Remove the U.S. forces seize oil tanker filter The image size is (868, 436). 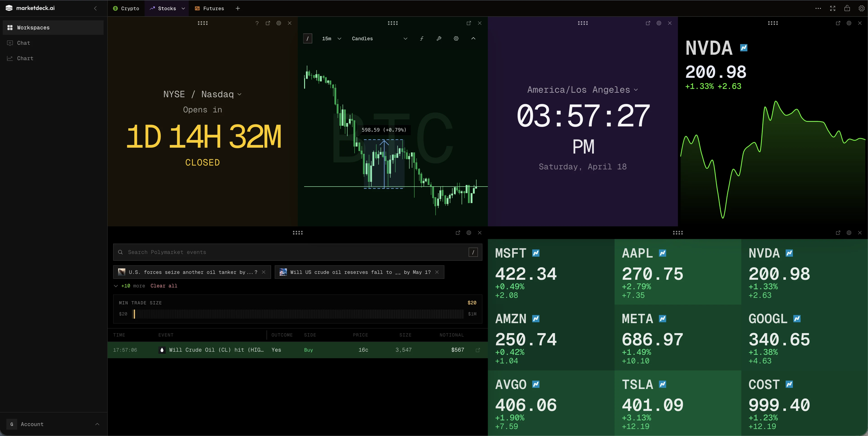click(x=263, y=272)
